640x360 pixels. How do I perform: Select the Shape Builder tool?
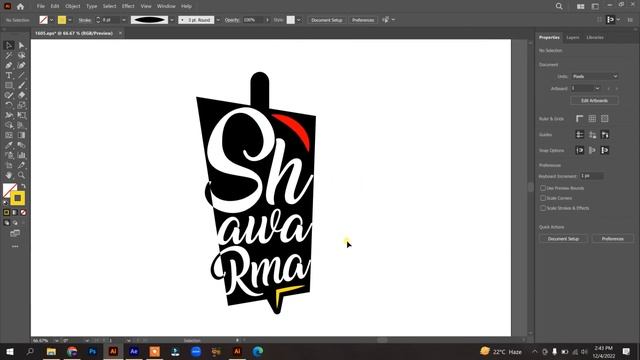click(x=9, y=125)
